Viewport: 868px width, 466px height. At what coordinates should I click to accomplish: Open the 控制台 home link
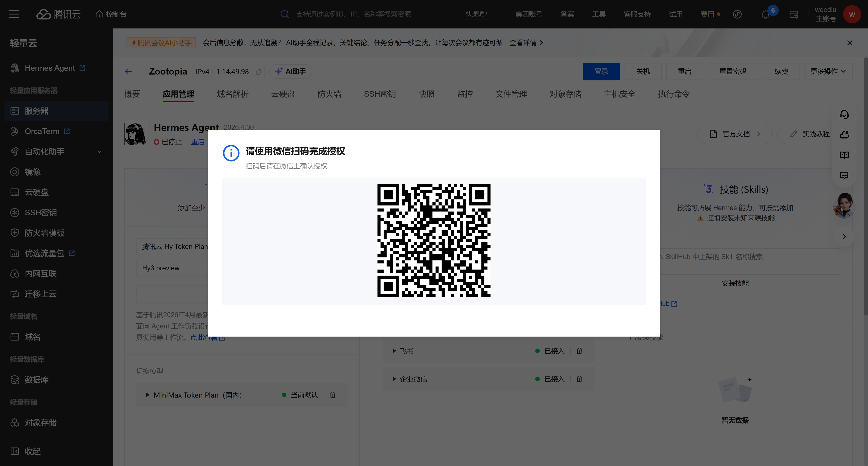point(111,14)
